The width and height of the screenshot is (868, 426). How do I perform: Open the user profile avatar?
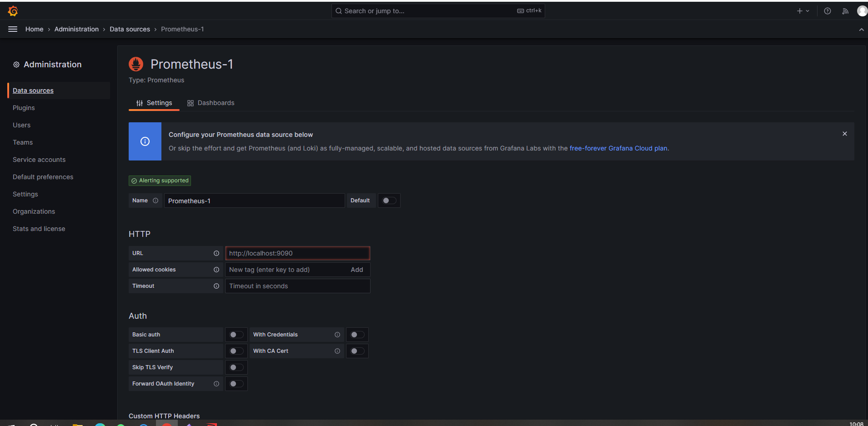coord(862,11)
